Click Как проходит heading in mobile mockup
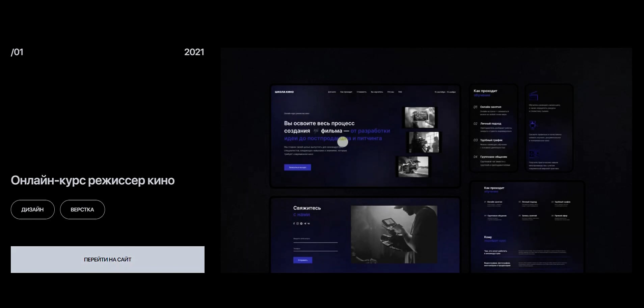The width and height of the screenshot is (644, 308). (x=485, y=91)
